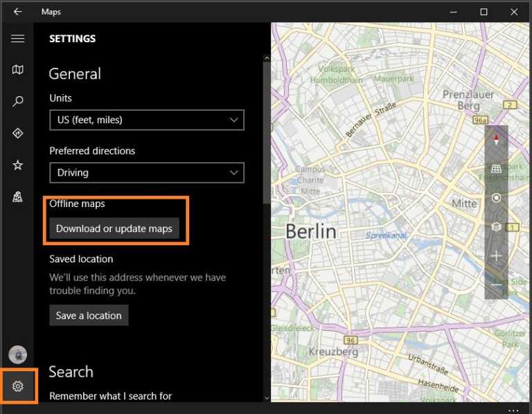Image resolution: width=532 pixels, height=414 pixels.
Task: Click the user account avatar
Action: pyautogui.click(x=17, y=354)
